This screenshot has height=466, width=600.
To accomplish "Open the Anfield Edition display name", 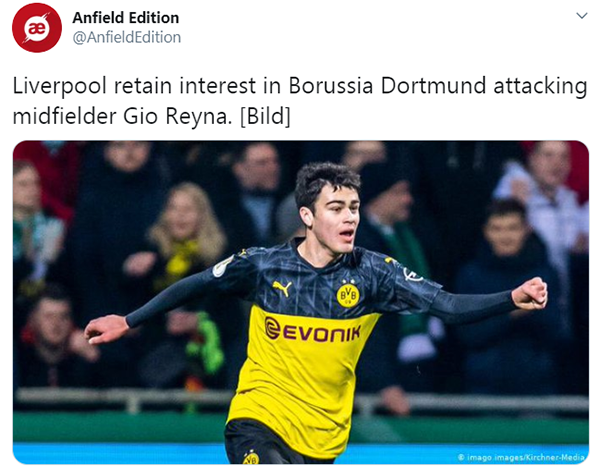I will pos(126,18).
